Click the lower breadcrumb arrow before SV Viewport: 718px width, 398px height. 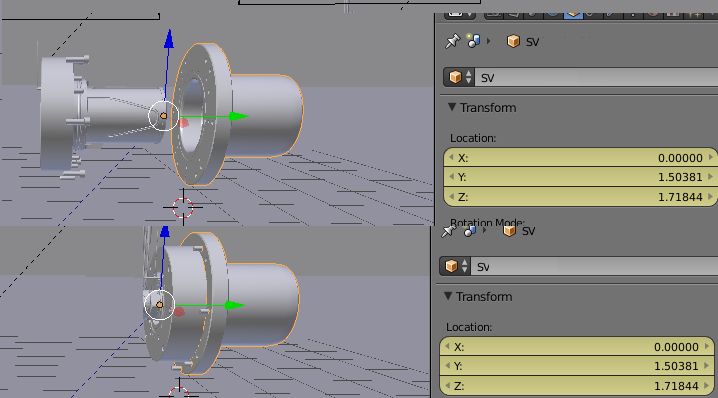484,230
